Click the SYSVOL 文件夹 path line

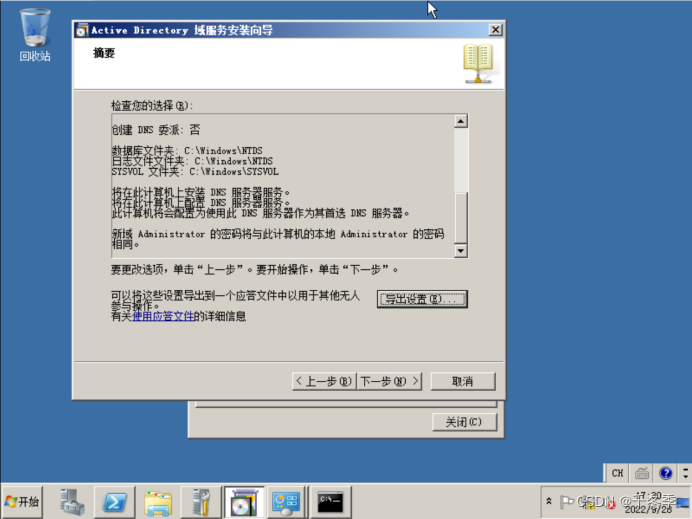(195, 172)
